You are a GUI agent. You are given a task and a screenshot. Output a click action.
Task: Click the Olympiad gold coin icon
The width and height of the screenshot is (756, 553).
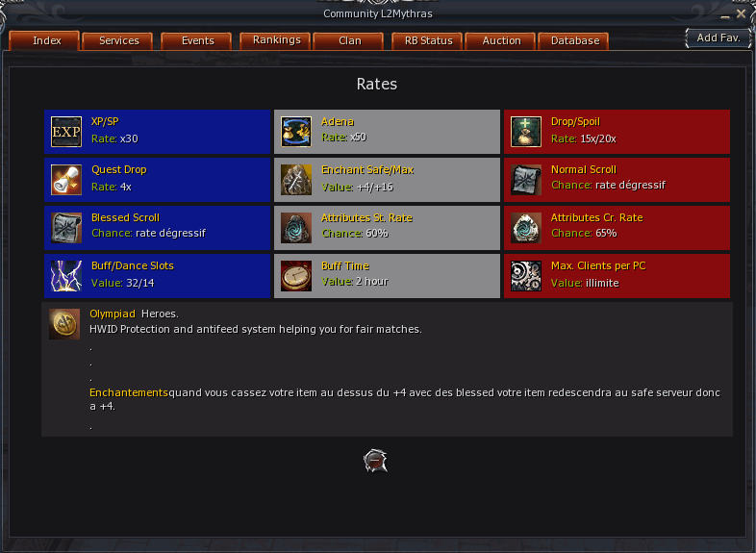point(64,323)
